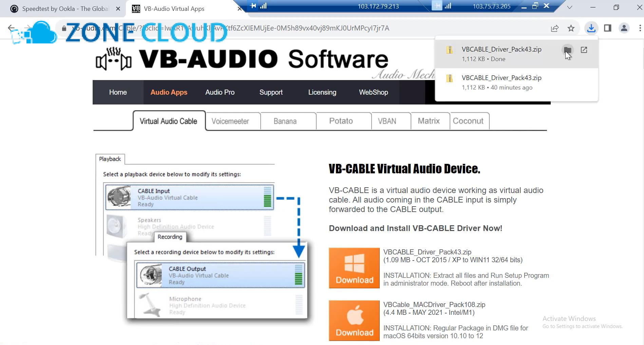This screenshot has width=644, height=345.
Task: Open the Support menu item
Action: pos(271,92)
